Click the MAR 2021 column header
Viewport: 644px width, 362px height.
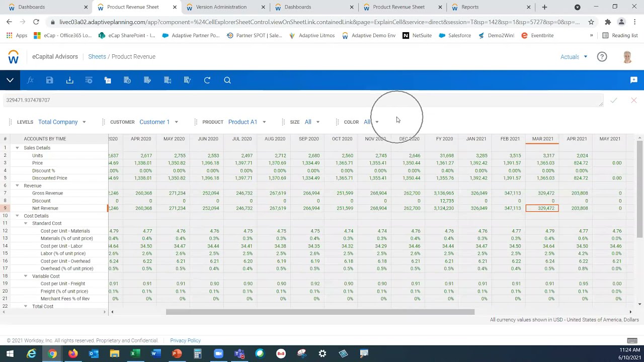click(542, 139)
